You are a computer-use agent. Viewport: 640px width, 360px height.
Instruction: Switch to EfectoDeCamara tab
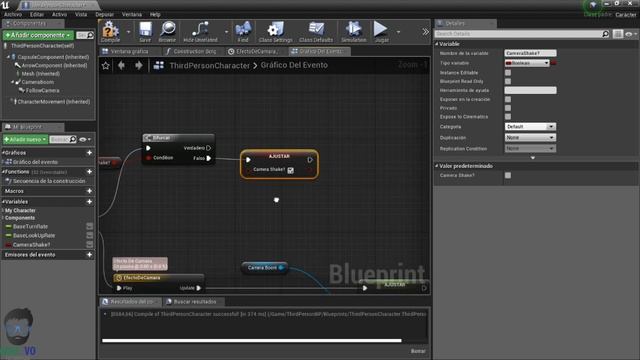(256, 51)
